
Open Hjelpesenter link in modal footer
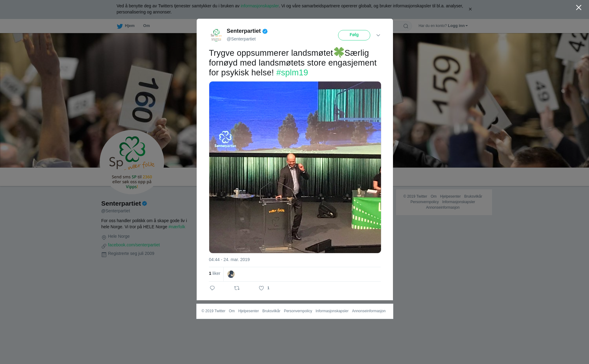coord(248,311)
